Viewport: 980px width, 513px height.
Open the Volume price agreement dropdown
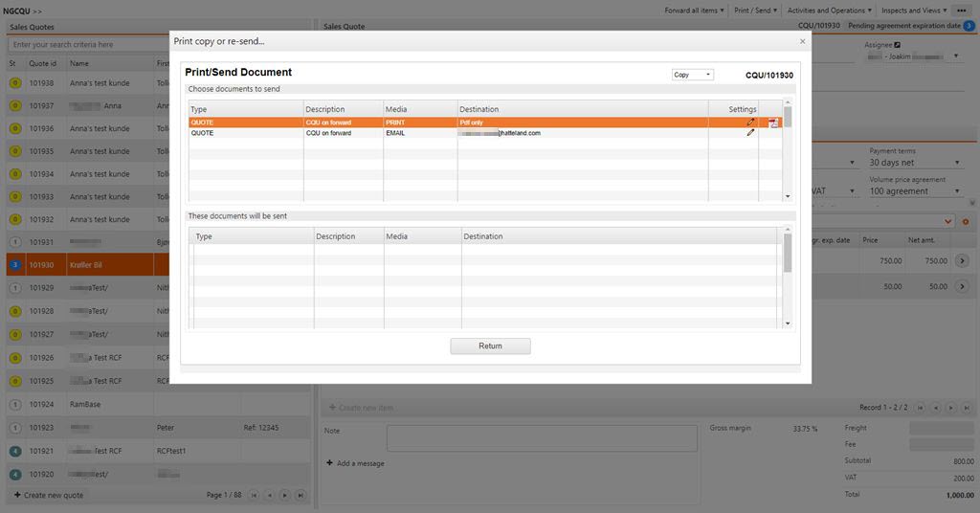(915, 191)
